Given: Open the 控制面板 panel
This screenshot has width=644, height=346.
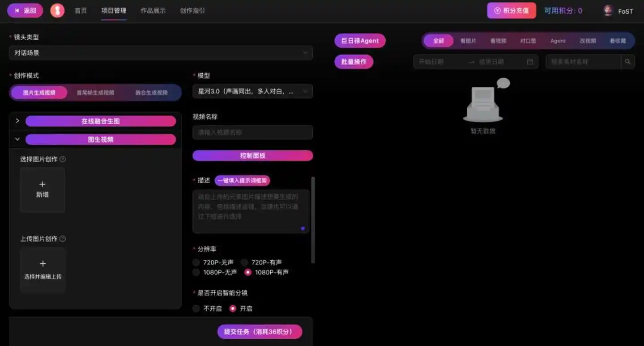Looking at the screenshot, I should (x=252, y=155).
